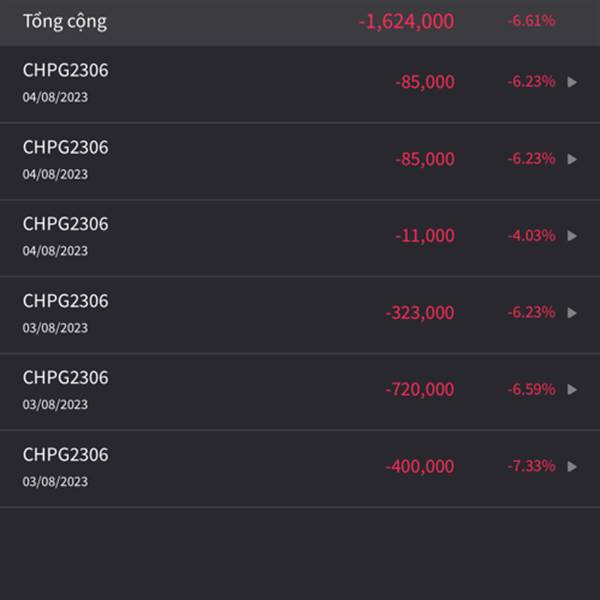Tap the -400,000 loss amount
This screenshot has width=600, height=600.
[x=420, y=466]
